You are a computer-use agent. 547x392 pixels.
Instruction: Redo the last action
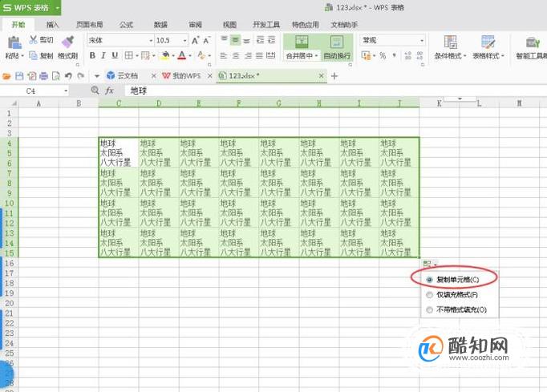(x=80, y=76)
